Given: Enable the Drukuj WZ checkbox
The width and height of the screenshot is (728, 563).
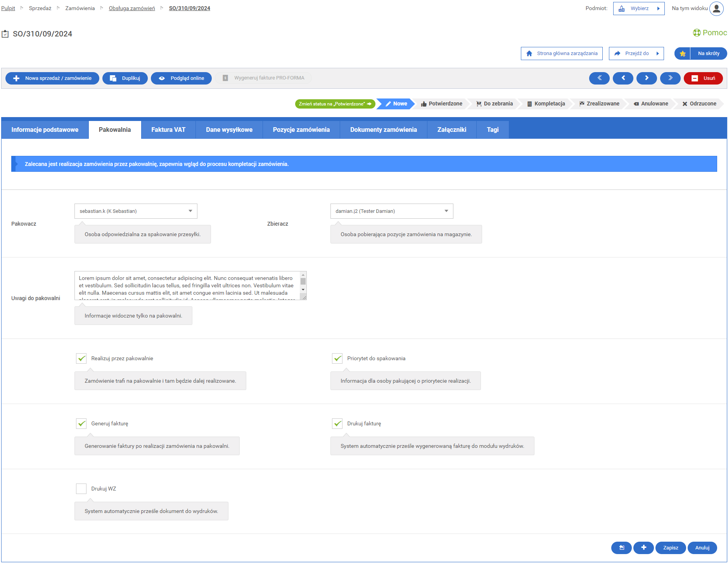Looking at the screenshot, I should click(x=81, y=489).
